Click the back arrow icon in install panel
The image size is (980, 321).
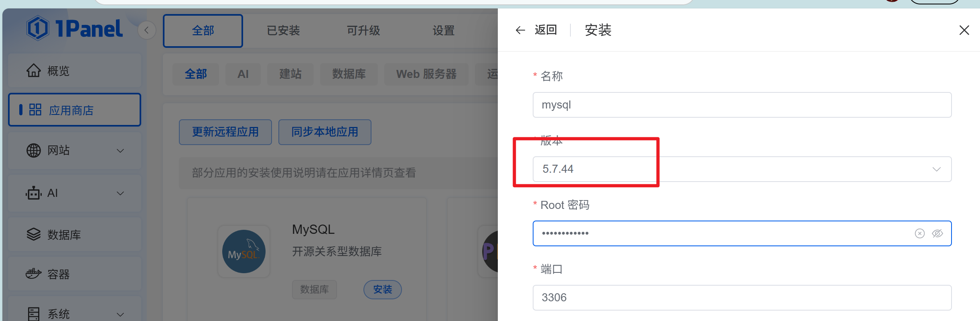(x=520, y=30)
